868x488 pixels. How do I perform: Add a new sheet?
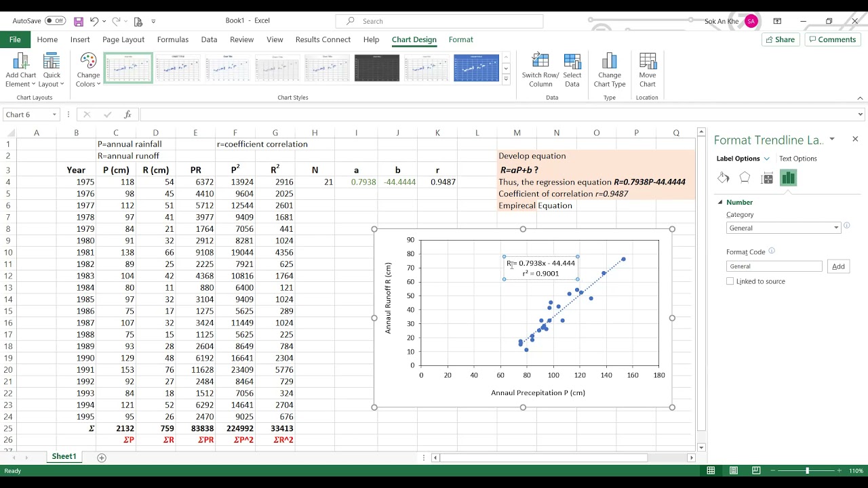coord(102,457)
